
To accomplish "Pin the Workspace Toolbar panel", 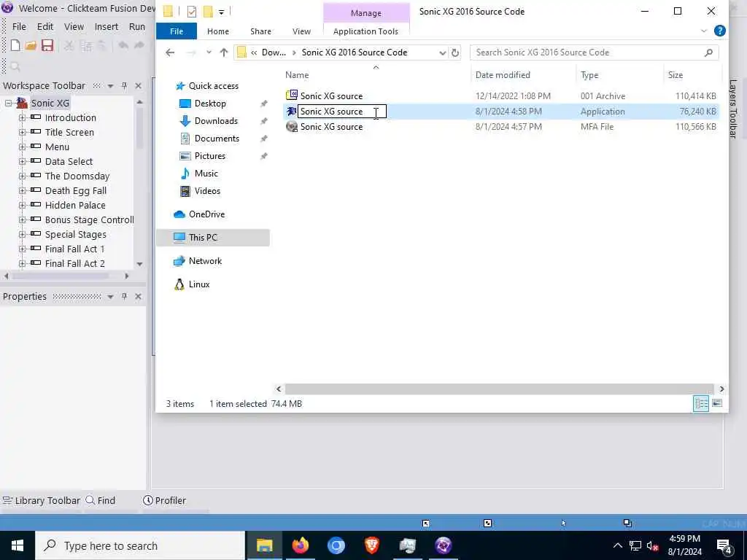I will tap(124, 86).
